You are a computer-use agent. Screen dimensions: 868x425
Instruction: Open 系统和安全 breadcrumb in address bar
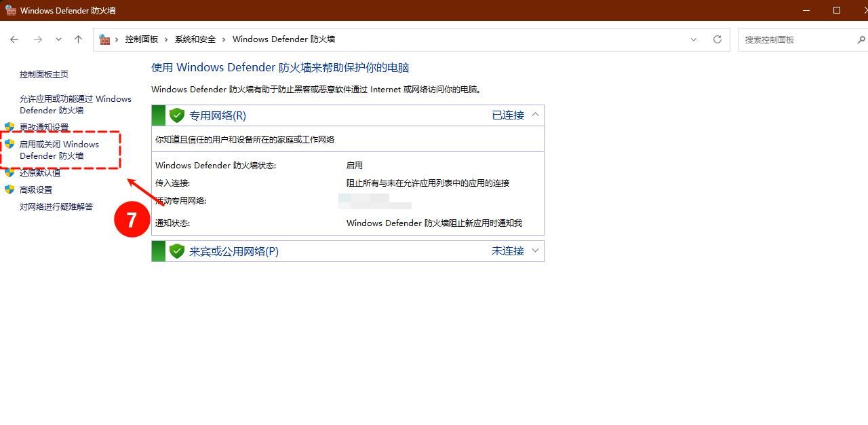[195, 39]
